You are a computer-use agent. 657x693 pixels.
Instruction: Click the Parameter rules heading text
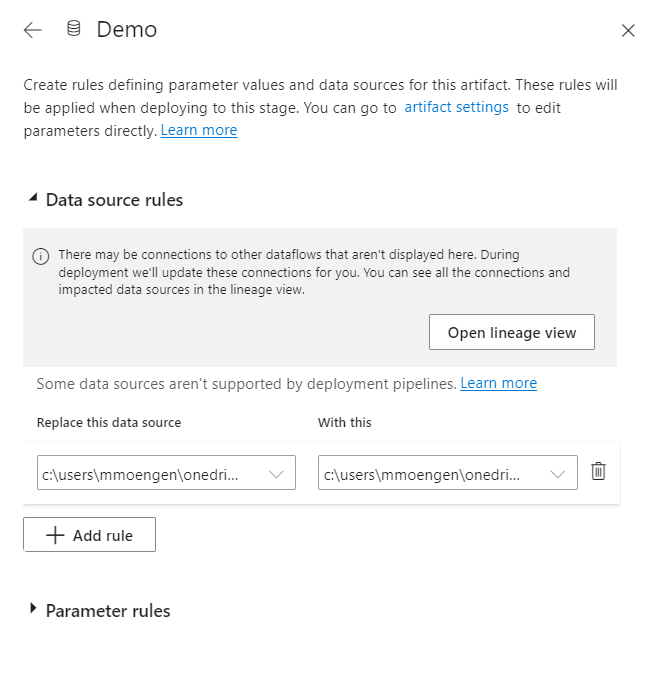[108, 610]
